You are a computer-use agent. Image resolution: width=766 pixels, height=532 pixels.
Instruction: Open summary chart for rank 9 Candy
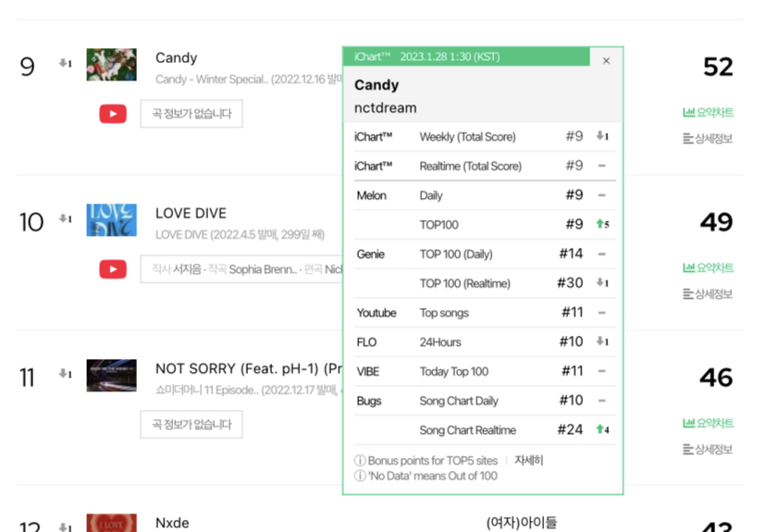tap(708, 112)
